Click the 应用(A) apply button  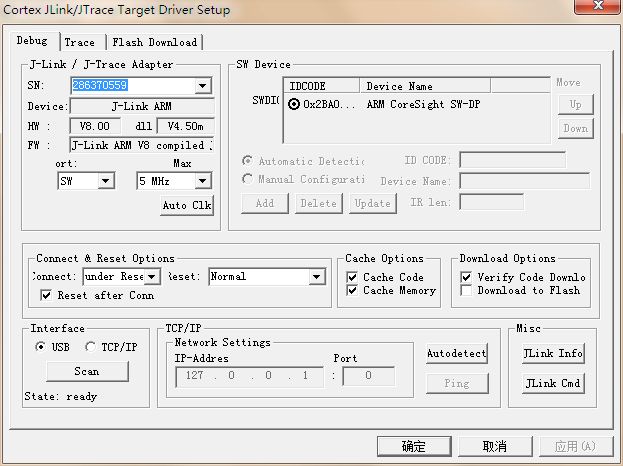coord(576,447)
